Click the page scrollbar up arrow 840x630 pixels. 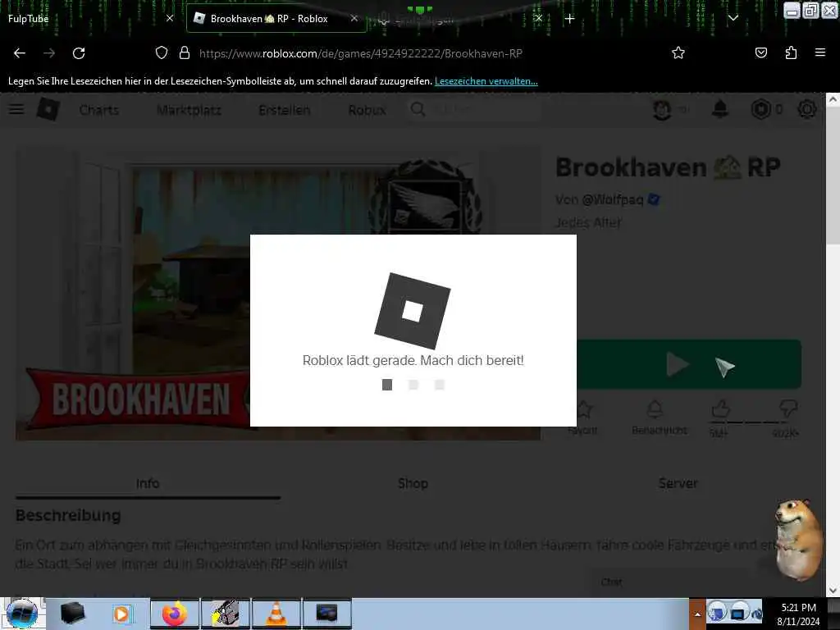pyautogui.click(x=833, y=99)
